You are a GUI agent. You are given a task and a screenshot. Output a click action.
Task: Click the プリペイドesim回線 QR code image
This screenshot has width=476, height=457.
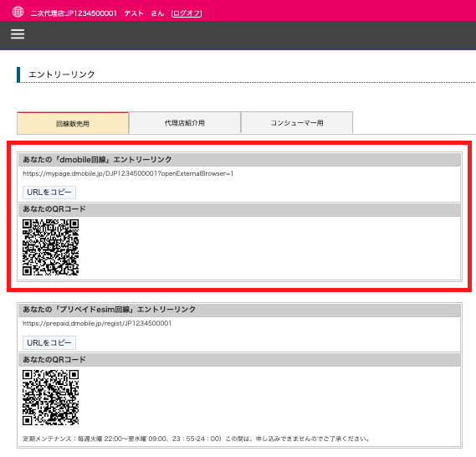point(51,398)
